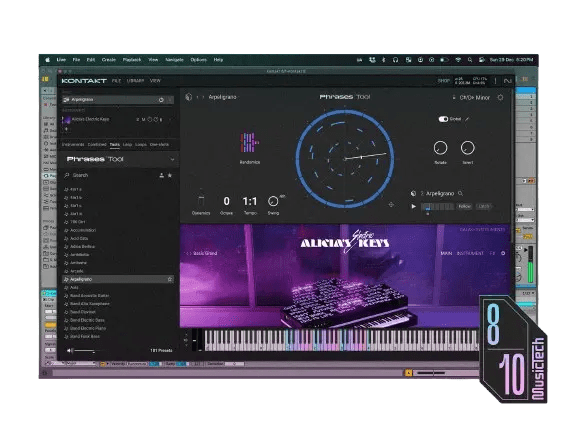Viewport: 577px width, 433px height.
Task: Open the Help menu in menu bar
Action: 218,60
